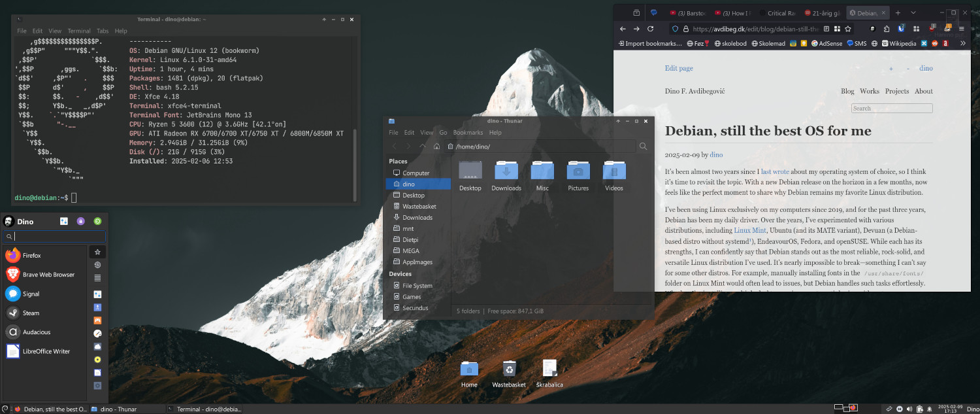Go to parent folder in Thunar toolbar
This screenshot has width=980, height=414.
coord(423,147)
